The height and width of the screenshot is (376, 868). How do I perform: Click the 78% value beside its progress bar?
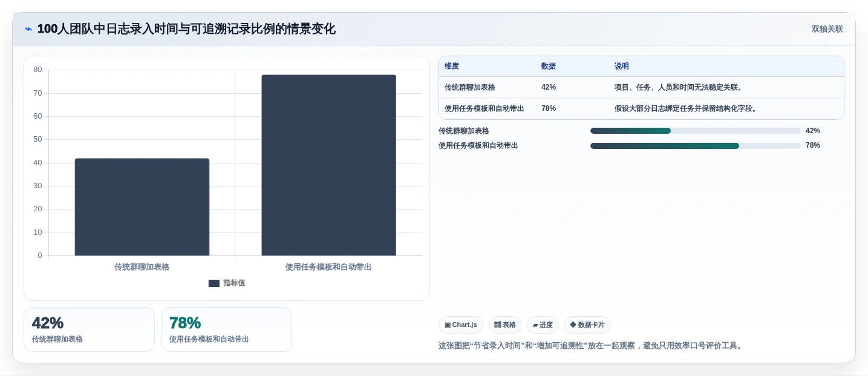tap(813, 146)
